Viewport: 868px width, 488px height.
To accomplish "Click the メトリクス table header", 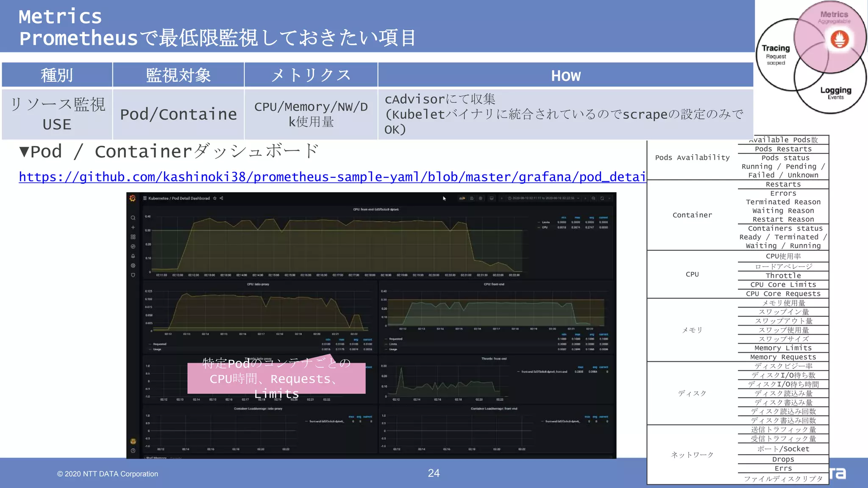I will pos(311,75).
